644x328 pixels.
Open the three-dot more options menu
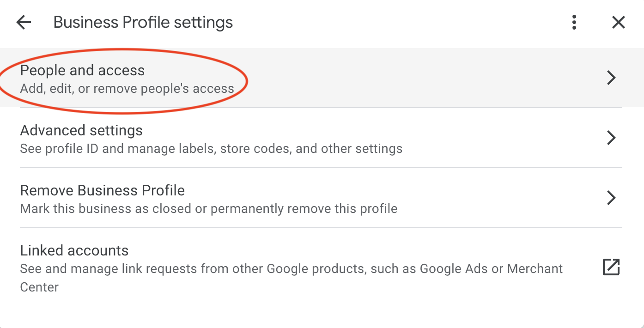[x=574, y=22]
